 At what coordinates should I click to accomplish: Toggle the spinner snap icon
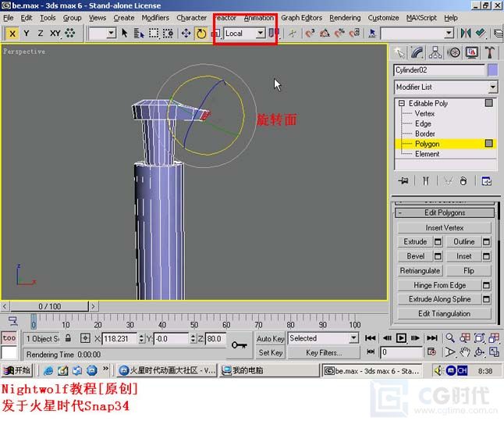354,33
